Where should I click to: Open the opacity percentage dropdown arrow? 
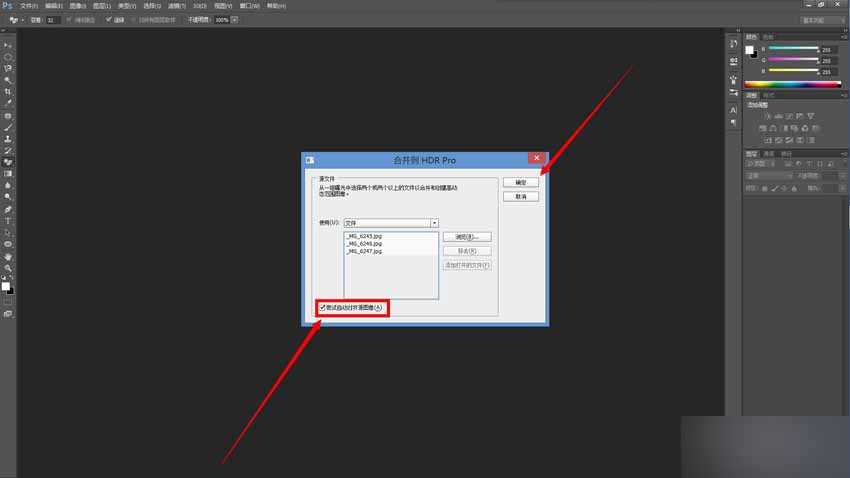(235, 19)
